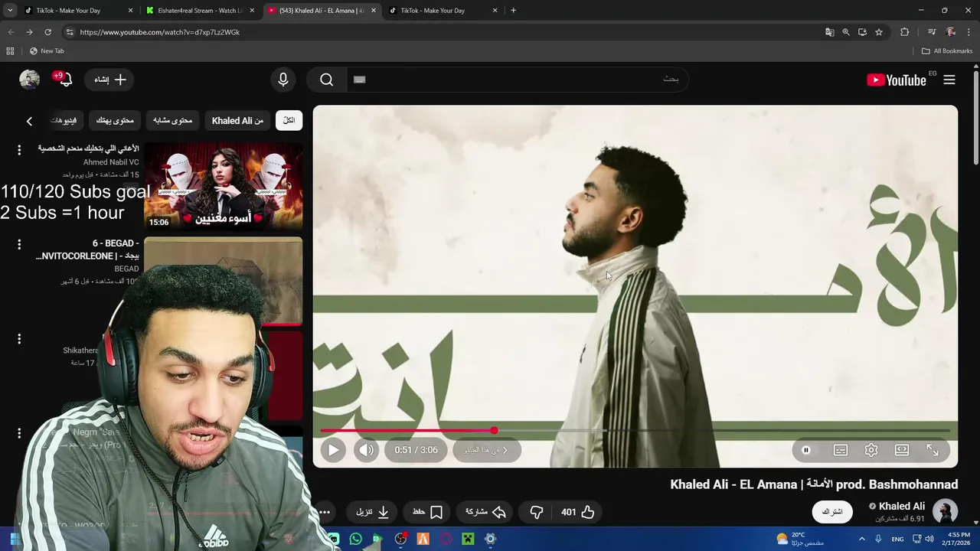
Task: Open Google Translate page icon
Action: click(829, 32)
